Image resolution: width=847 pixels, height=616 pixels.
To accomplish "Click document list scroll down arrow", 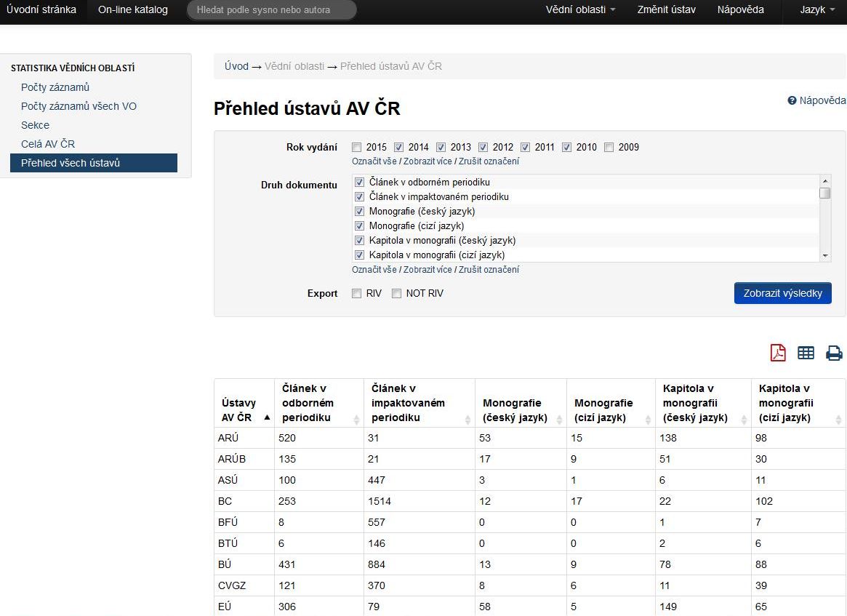I will (825, 256).
